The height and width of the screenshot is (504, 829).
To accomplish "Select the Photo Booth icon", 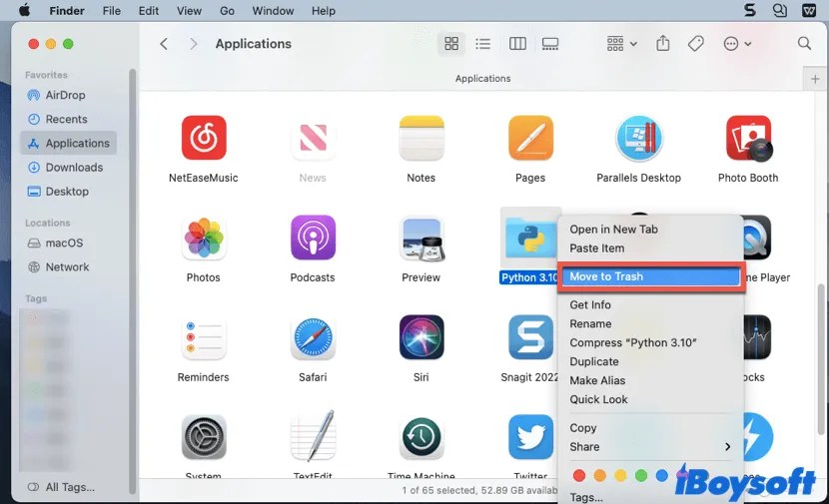I will tap(748, 138).
